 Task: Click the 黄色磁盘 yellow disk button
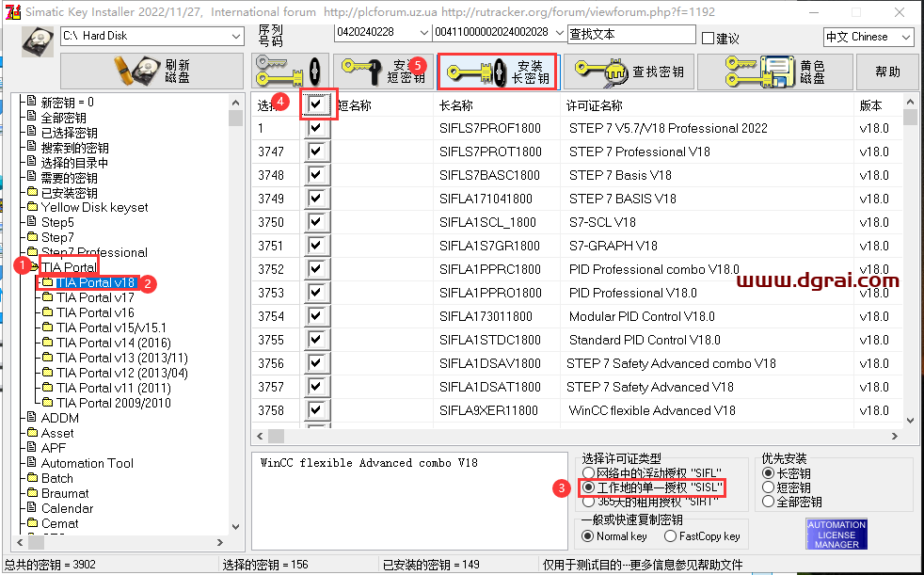(x=775, y=72)
